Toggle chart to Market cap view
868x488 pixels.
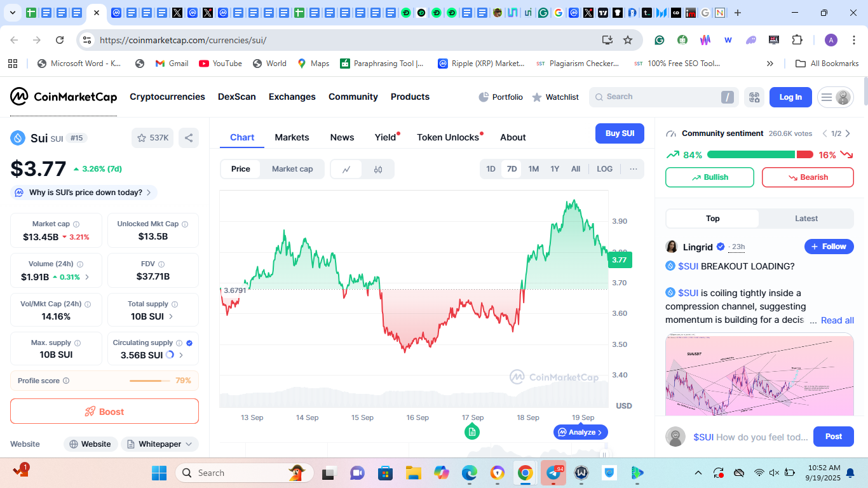(292, 169)
